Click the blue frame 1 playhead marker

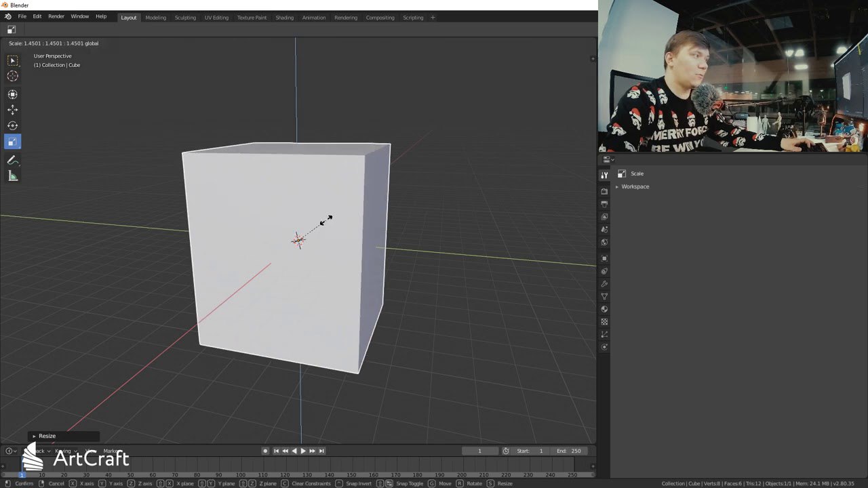click(22, 474)
